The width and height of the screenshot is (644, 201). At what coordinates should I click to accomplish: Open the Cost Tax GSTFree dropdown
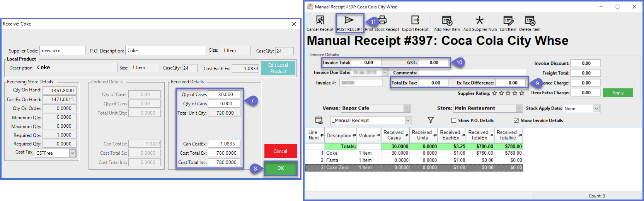tap(72, 153)
